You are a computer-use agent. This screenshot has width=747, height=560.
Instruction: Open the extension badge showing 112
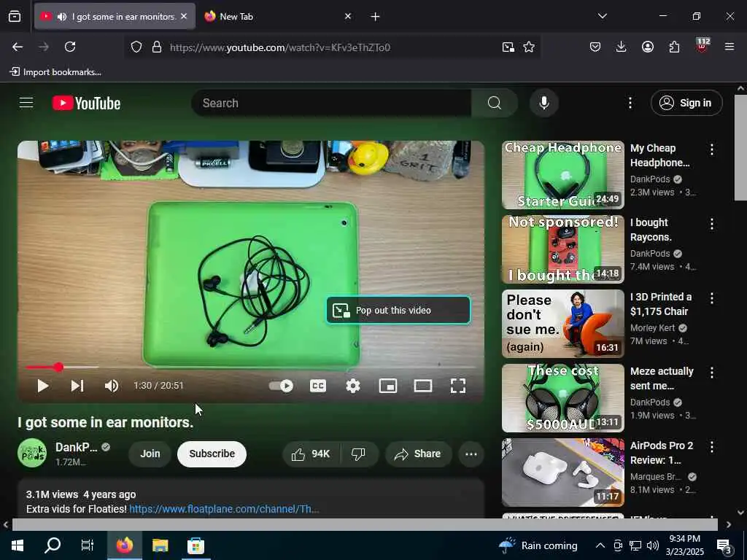pyautogui.click(x=703, y=46)
